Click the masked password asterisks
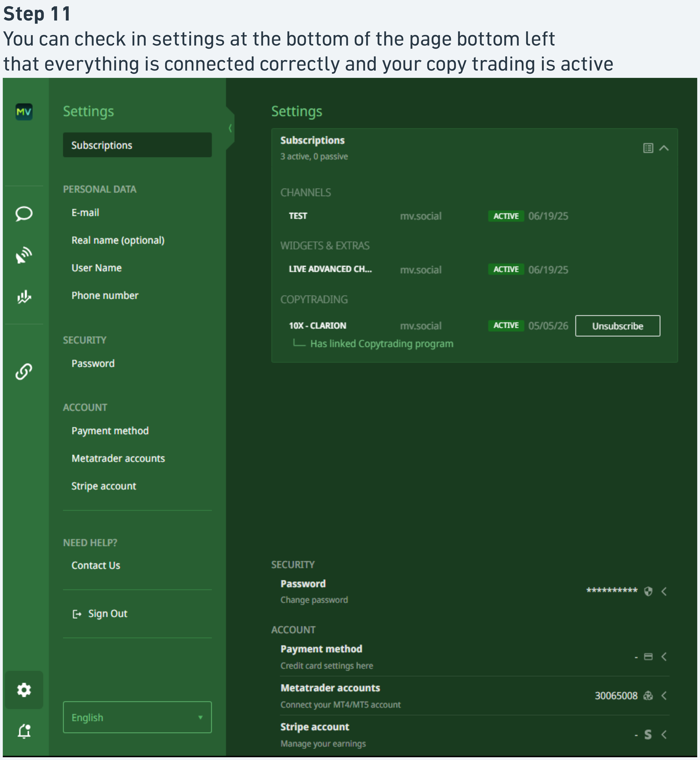Viewport: 700px width, 760px height. (x=612, y=590)
